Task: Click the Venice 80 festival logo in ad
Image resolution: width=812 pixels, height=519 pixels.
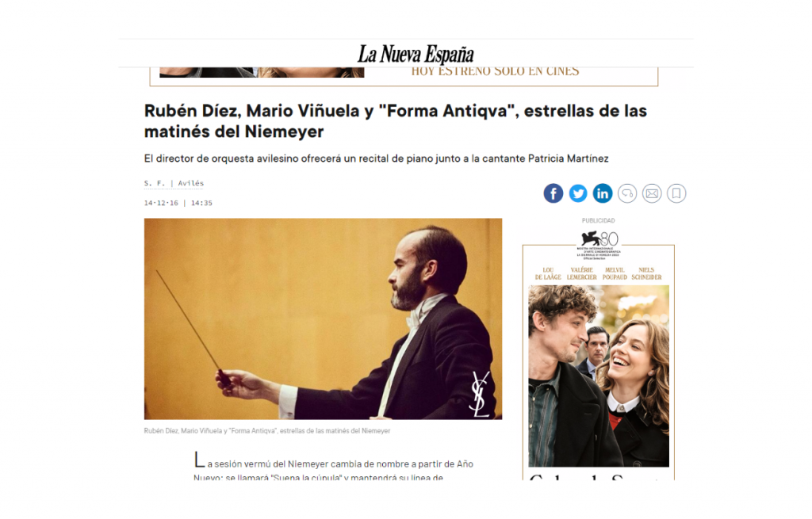Action: 599,245
